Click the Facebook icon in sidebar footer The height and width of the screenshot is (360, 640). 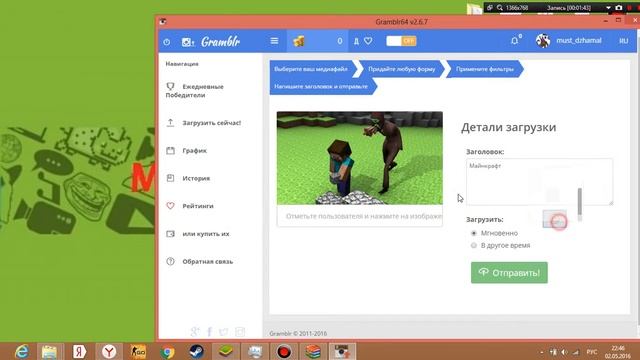coord(209,332)
